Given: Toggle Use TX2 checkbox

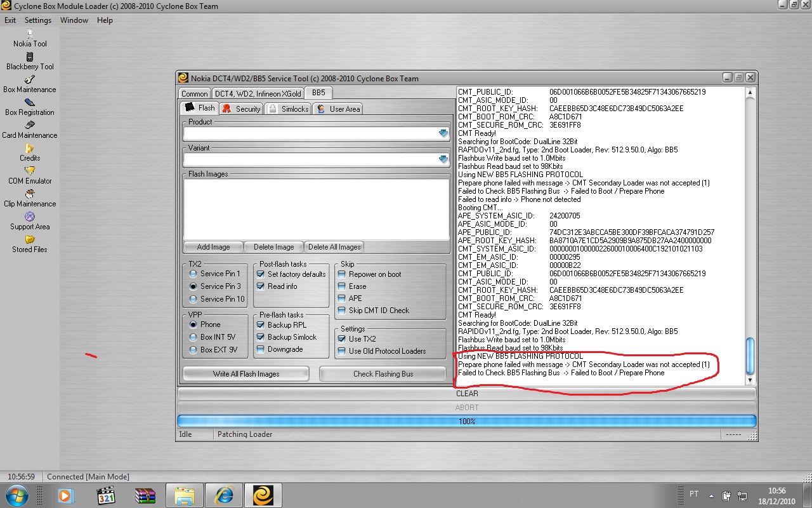Looking at the screenshot, I should click(x=342, y=339).
